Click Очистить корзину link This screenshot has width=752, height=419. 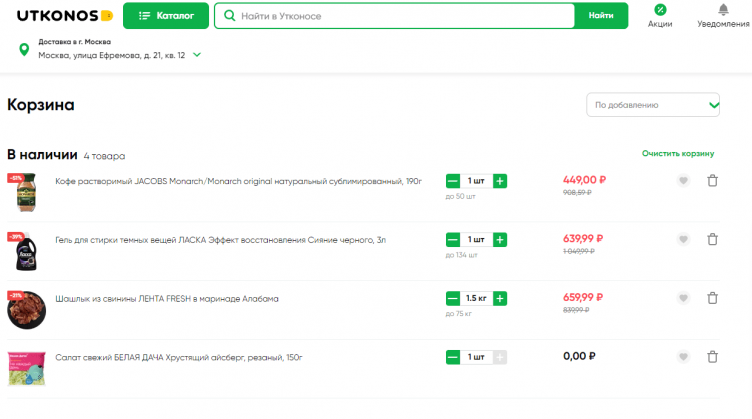click(x=678, y=154)
